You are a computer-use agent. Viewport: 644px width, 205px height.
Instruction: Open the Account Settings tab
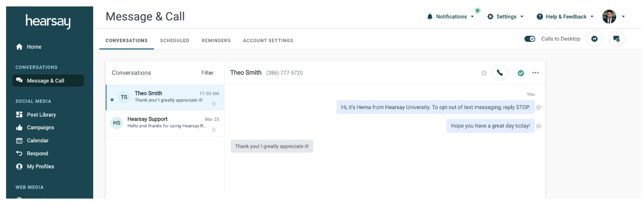point(268,40)
